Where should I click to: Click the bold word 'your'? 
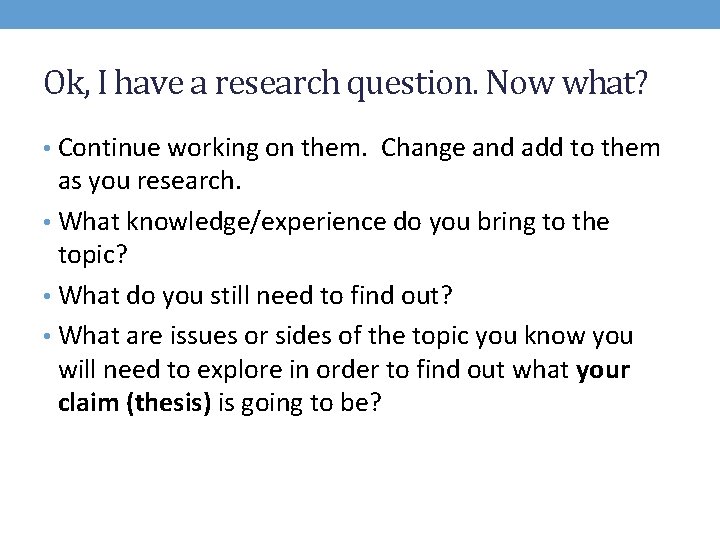click(603, 371)
